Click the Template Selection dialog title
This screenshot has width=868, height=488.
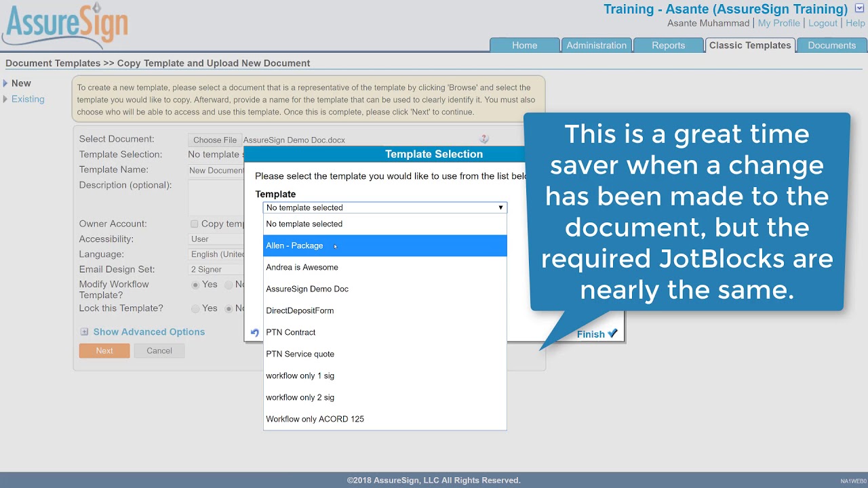(x=434, y=155)
